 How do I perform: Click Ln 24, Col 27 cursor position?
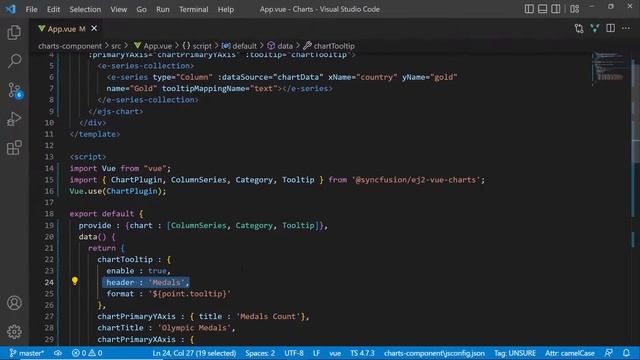[194, 353]
